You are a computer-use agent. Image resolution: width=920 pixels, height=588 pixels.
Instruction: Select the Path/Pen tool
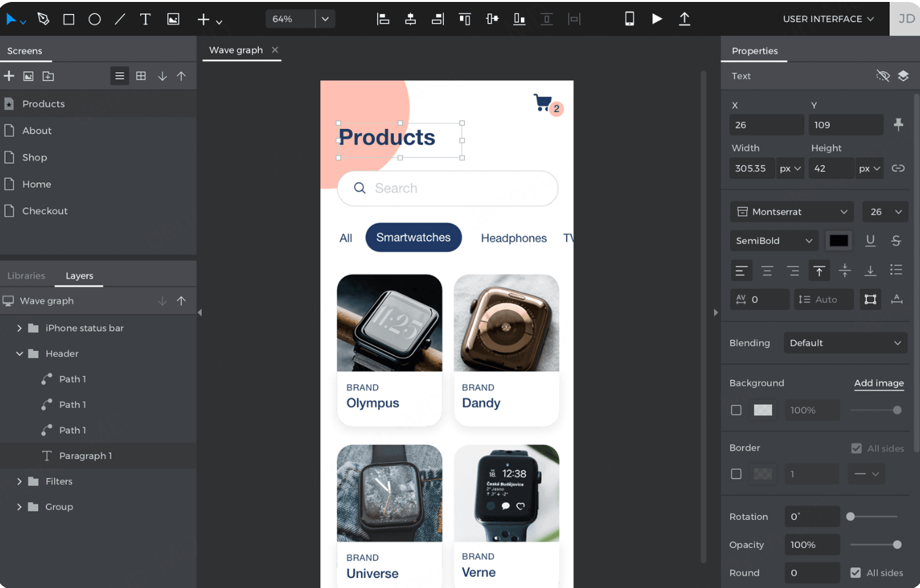coord(43,19)
